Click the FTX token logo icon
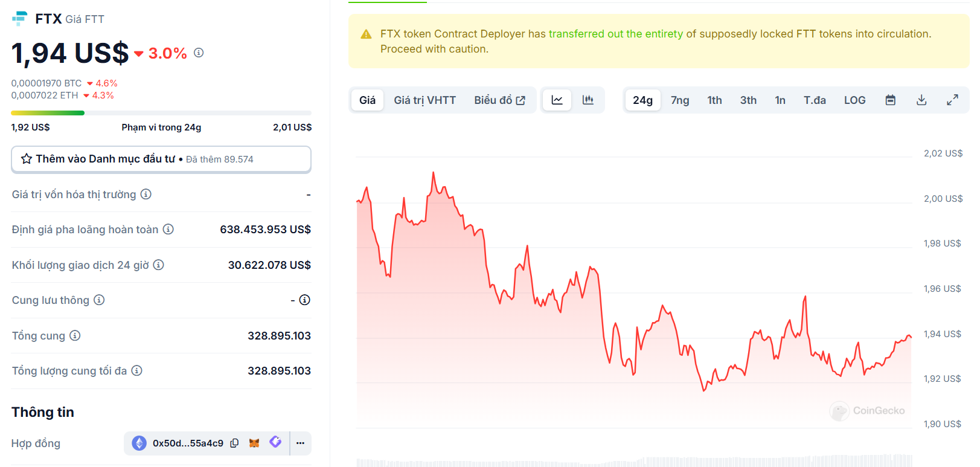 [20, 19]
